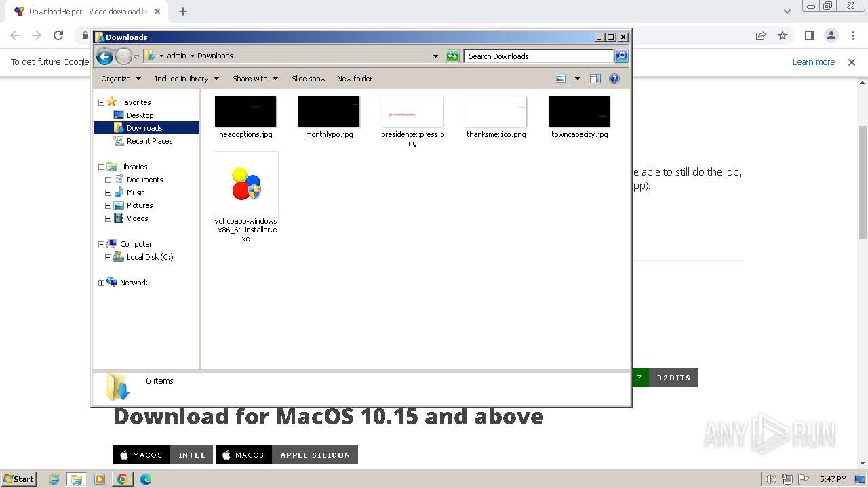Open the address bar history dropdown
Image resolution: width=868 pixels, height=488 pixels.
435,56
